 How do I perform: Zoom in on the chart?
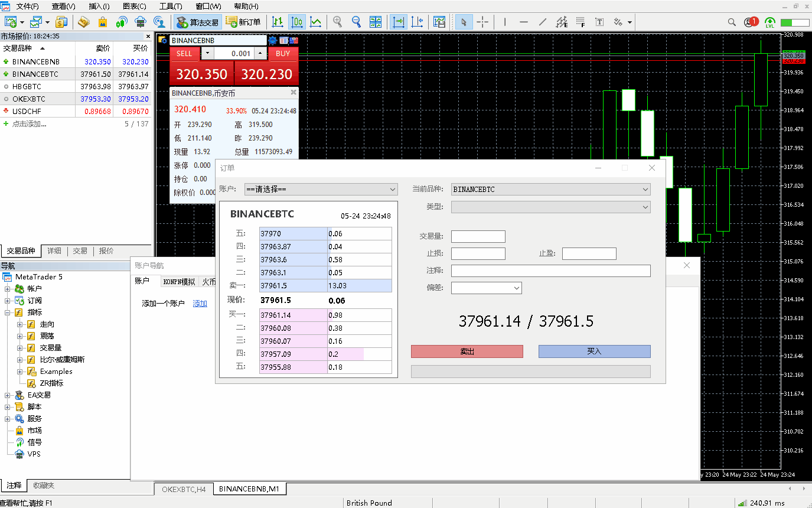(x=337, y=22)
